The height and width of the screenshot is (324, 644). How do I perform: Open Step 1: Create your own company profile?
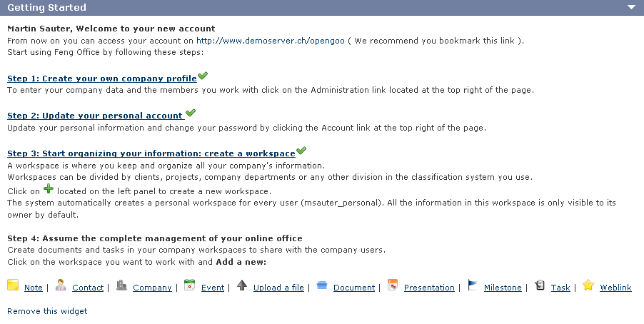pos(102,79)
